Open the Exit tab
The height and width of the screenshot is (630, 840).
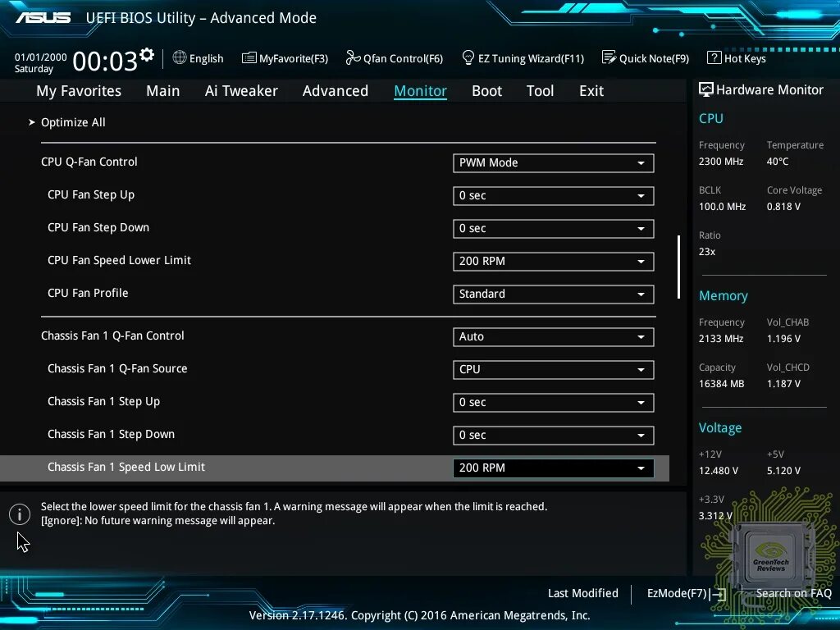coord(591,91)
